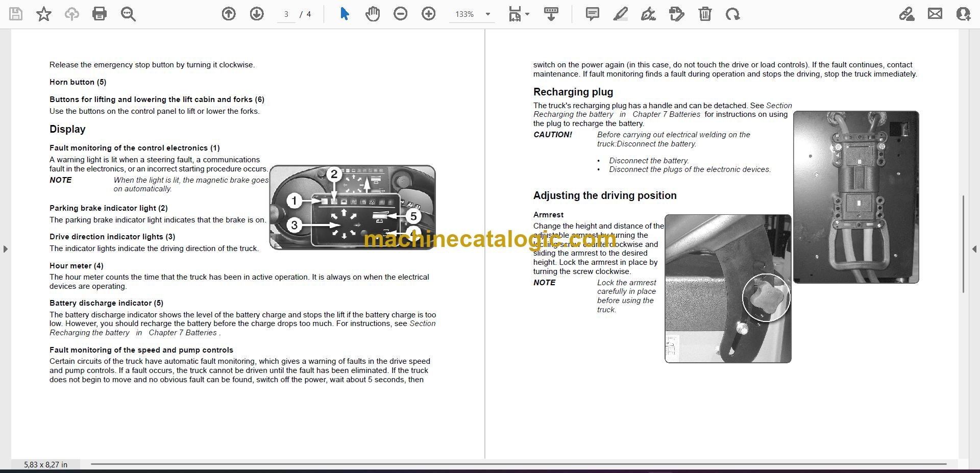Image resolution: width=980 pixels, height=473 pixels.
Task: Expand the left navigation pane arrow
Action: click(5, 249)
